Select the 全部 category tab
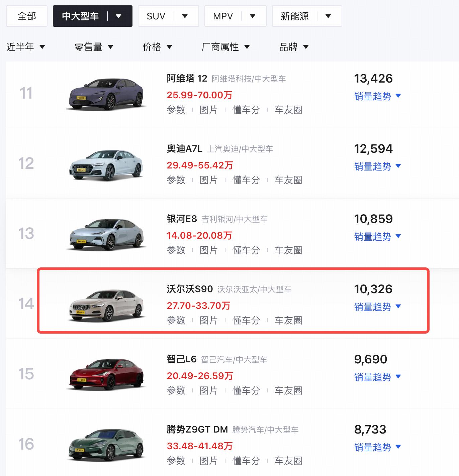Screen dimensions: 459x476 pos(27,16)
